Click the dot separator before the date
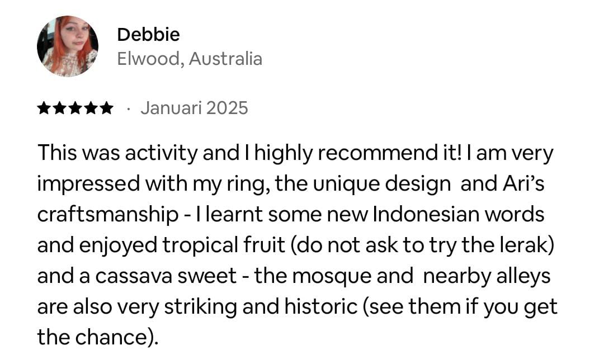The width and height of the screenshot is (604, 364). pos(129,108)
